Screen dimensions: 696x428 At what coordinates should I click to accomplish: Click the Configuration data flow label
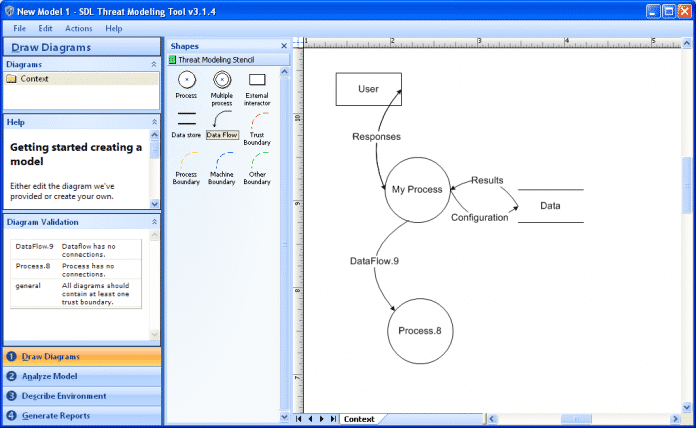tap(479, 218)
